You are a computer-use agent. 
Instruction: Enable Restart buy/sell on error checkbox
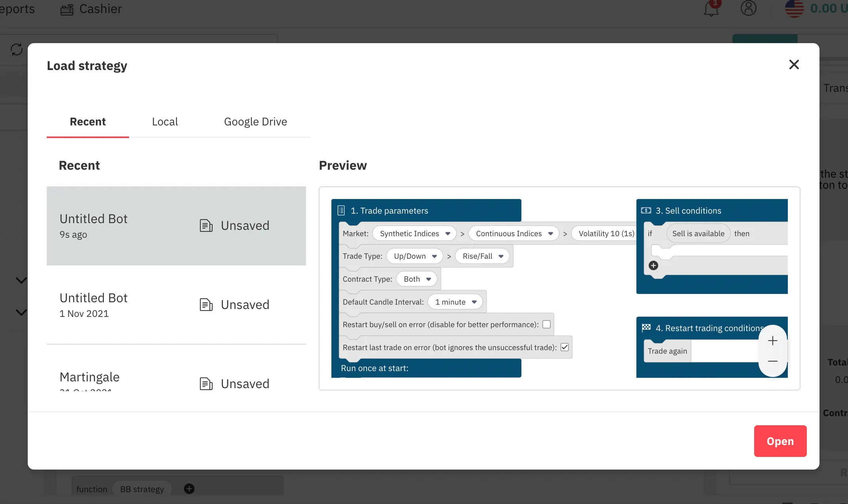(546, 324)
